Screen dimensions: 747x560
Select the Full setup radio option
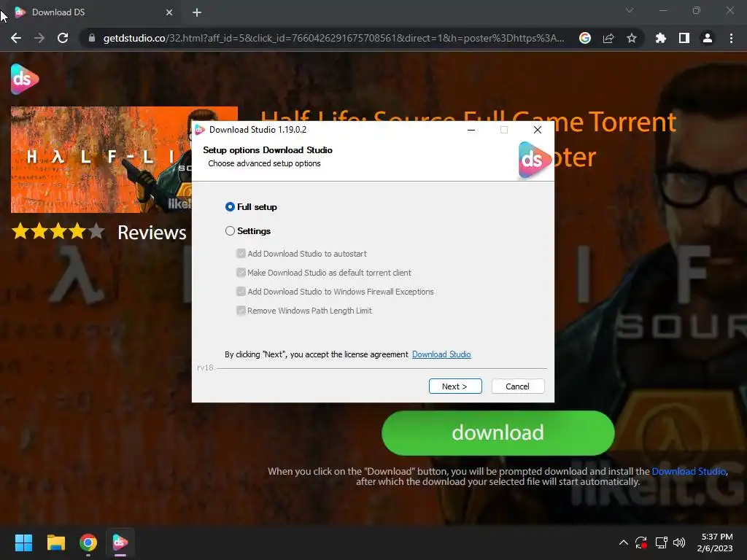point(230,206)
